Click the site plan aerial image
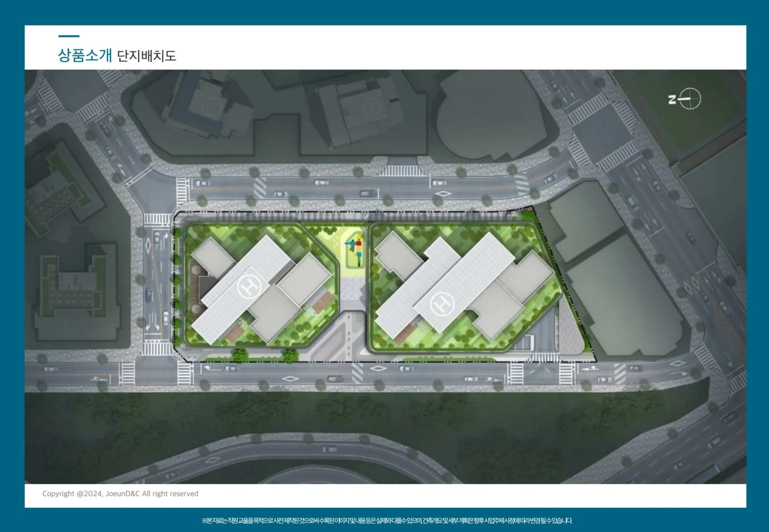This screenshot has height=532, width=769. pos(385,277)
